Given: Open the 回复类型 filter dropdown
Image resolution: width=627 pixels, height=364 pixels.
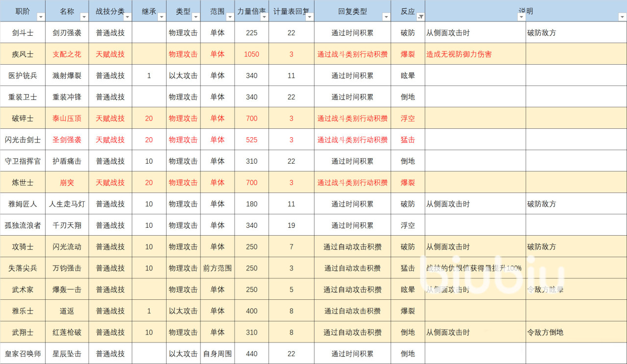Looking at the screenshot, I should 386,17.
